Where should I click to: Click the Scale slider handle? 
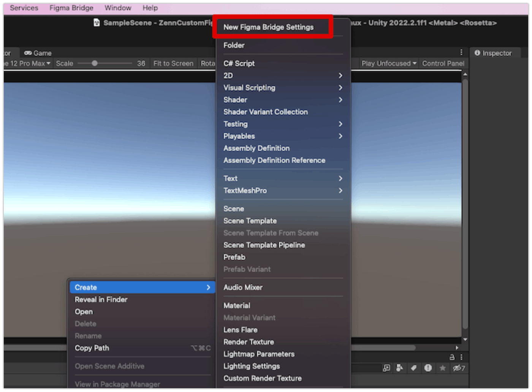point(95,63)
